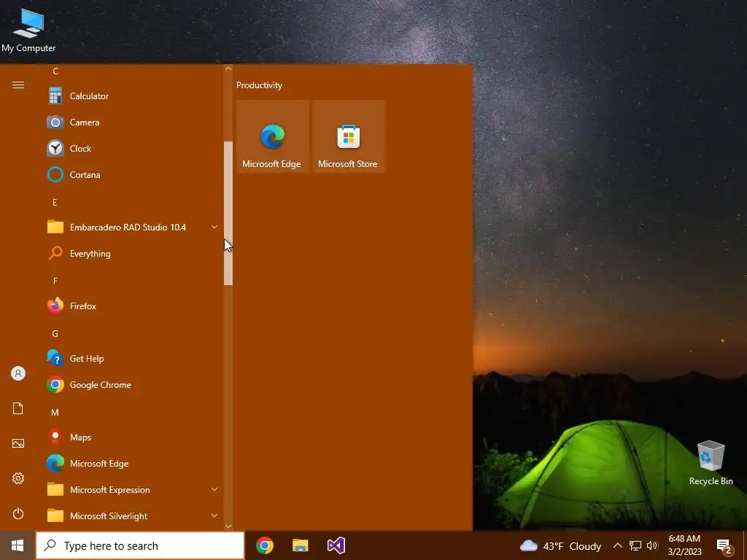
Task: Click the app list scrollbar down arrow
Action: pos(228,526)
